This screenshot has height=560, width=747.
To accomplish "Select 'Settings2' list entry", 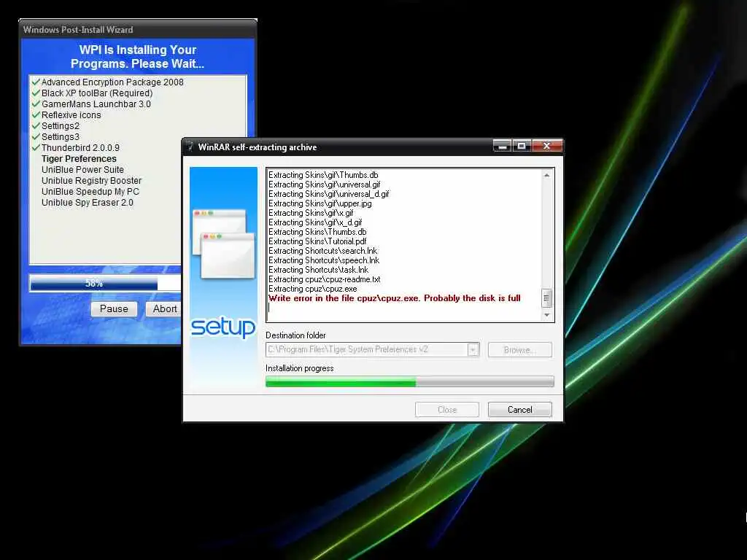I will [x=61, y=125].
